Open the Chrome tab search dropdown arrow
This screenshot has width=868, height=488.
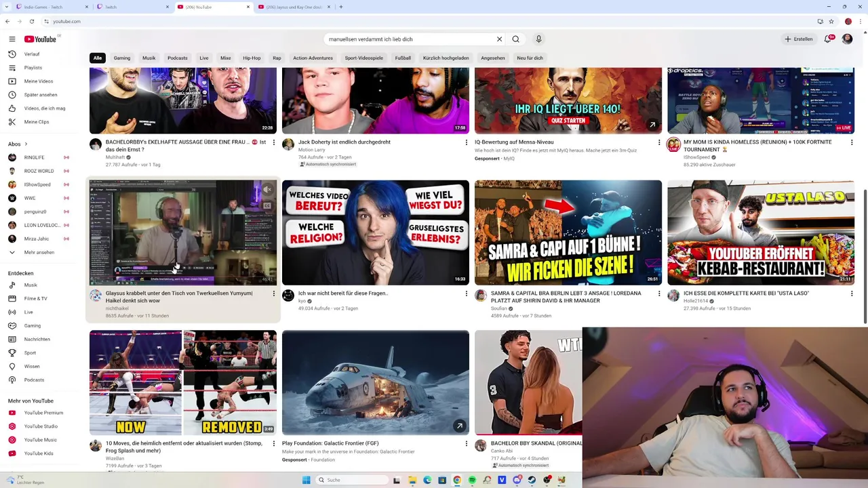[6, 7]
